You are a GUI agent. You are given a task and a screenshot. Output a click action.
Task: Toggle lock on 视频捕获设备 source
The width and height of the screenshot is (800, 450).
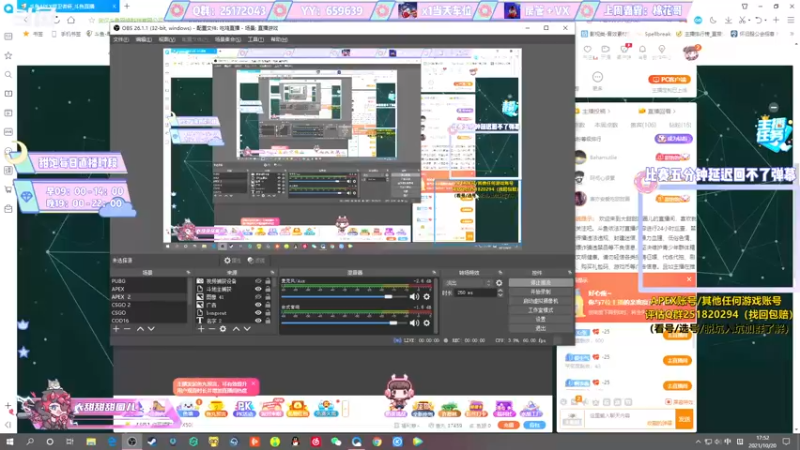[268, 281]
